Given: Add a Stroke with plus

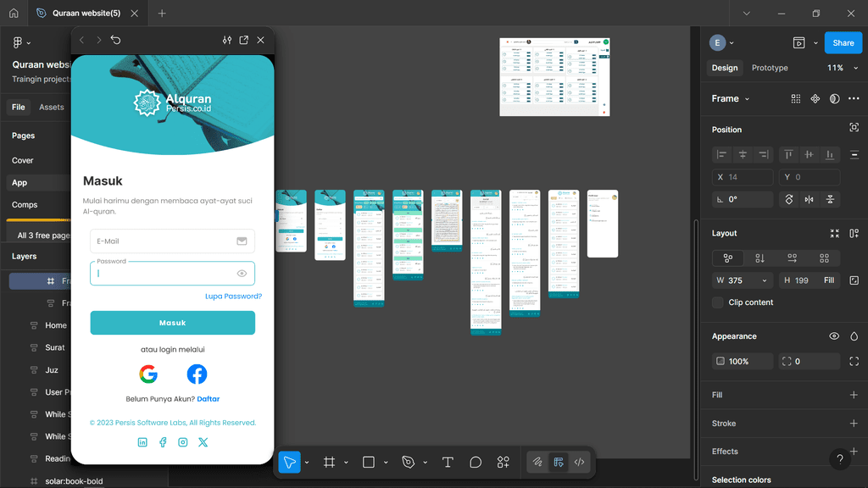Looking at the screenshot, I should click(x=854, y=424).
